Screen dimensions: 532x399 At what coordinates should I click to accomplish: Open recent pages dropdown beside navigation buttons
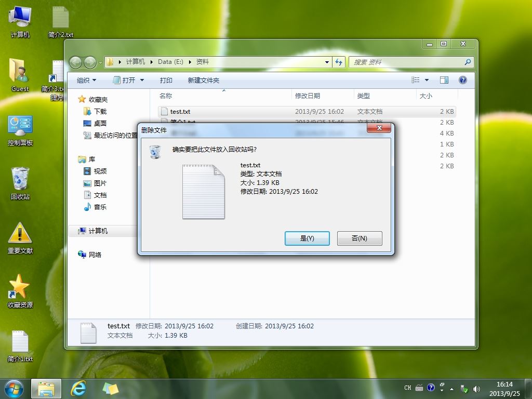tap(100, 62)
